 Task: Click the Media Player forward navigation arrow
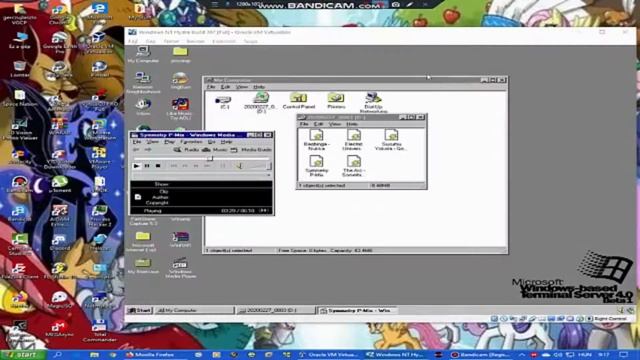(148, 150)
